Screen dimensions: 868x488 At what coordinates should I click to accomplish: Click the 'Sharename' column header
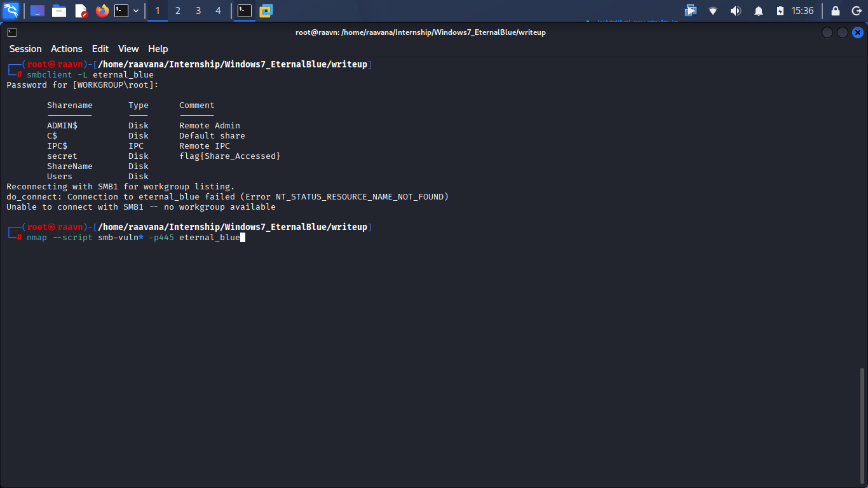point(70,105)
